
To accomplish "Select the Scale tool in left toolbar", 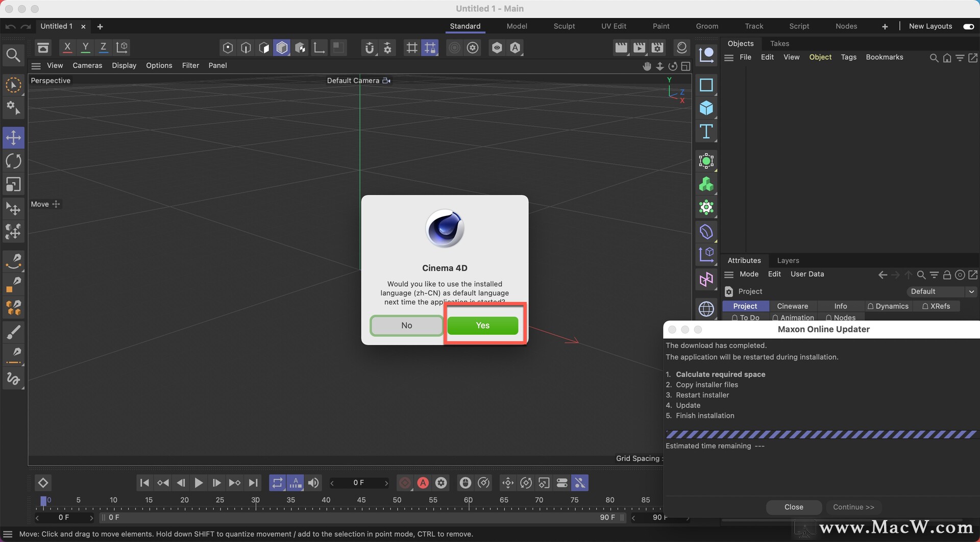I will click(x=13, y=184).
